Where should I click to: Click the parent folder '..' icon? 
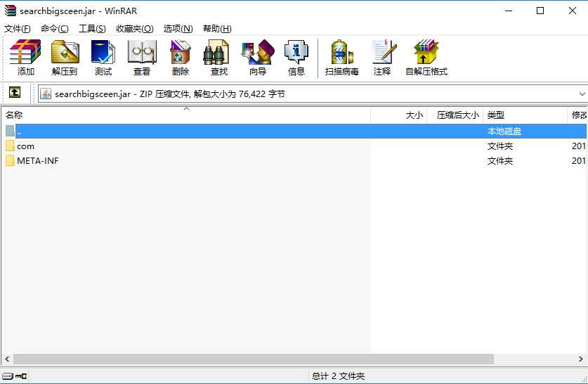click(x=10, y=131)
